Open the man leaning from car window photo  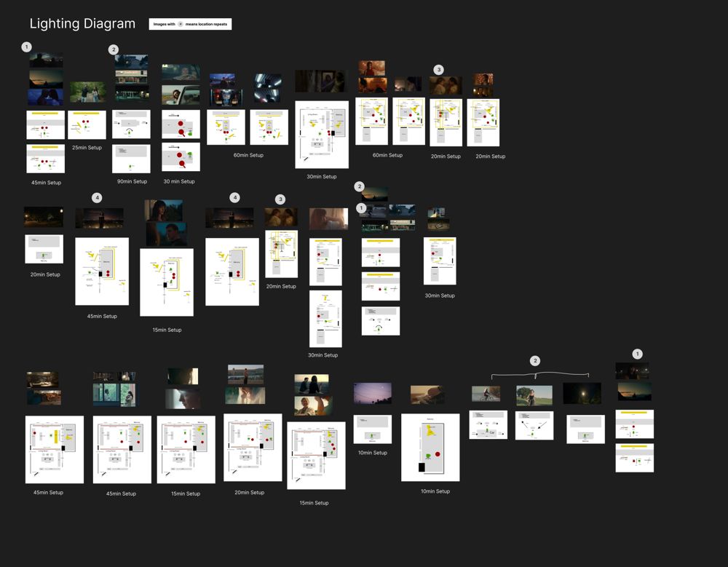point(181,95)
